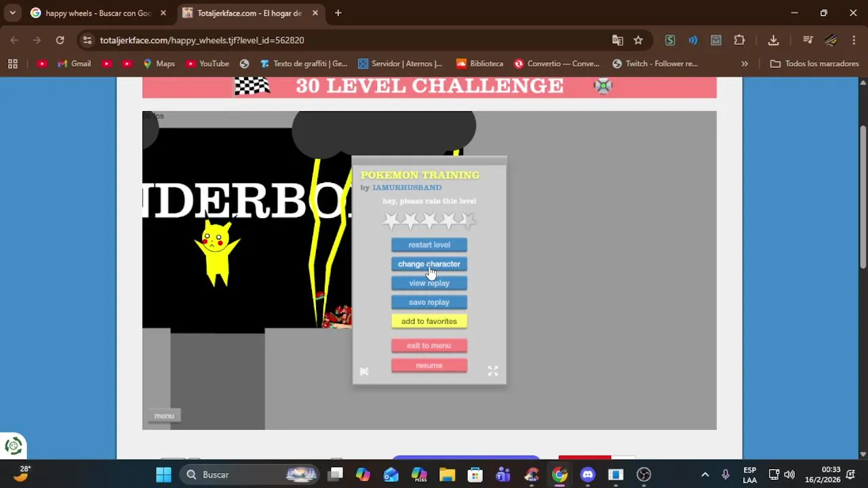Resume the paused game

tap(429, 365)
